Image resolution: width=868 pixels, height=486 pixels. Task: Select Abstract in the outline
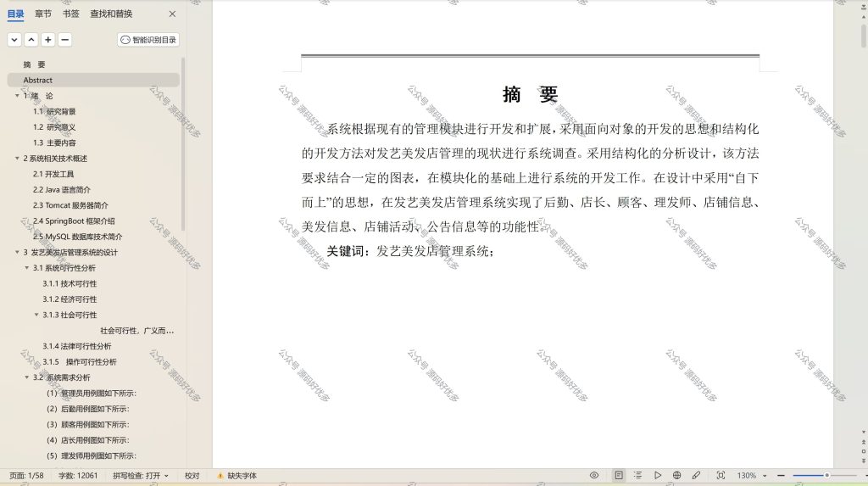[37, 81]
